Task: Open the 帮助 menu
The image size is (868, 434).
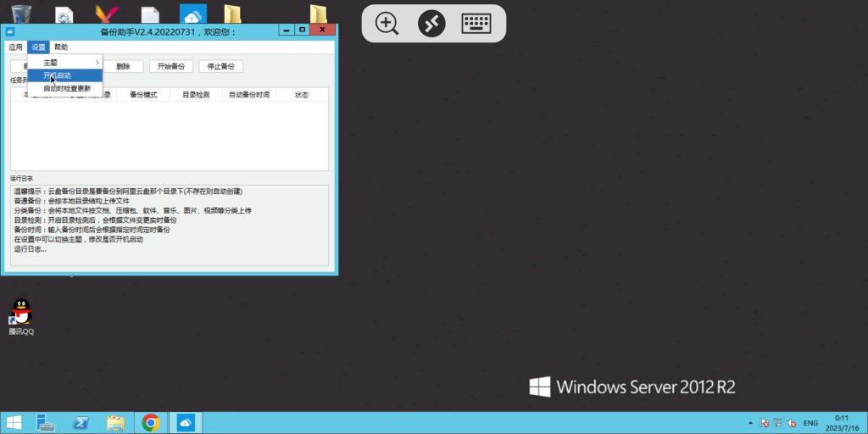Action: (x=61, y=47)
